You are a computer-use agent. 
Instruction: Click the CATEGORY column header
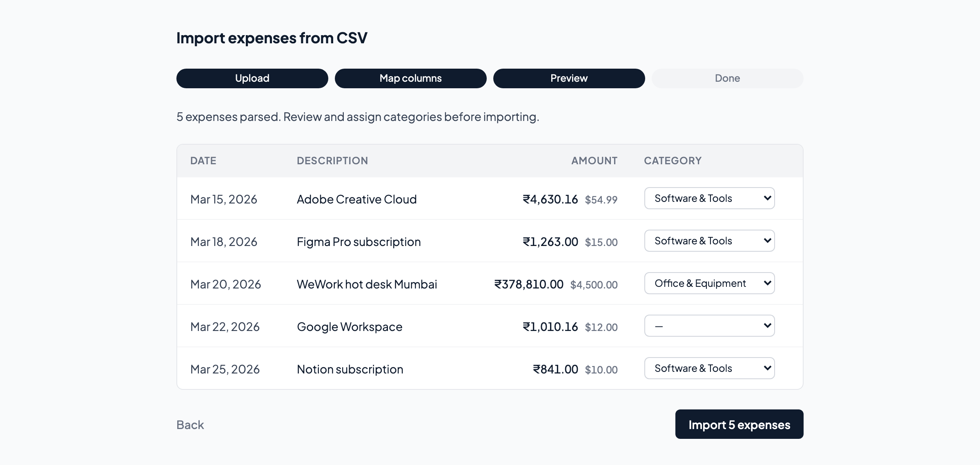tap(672, 161)
